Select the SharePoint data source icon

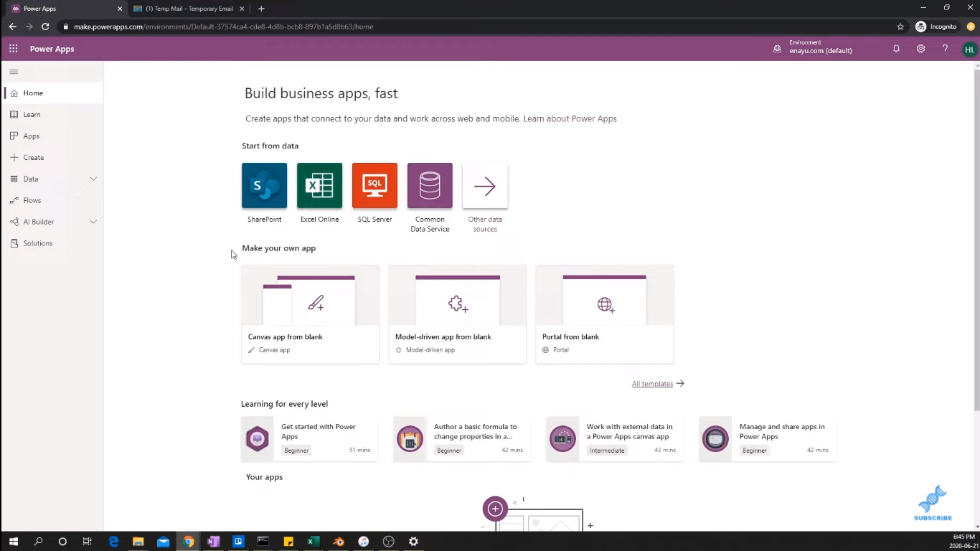[x=264, y=185]
